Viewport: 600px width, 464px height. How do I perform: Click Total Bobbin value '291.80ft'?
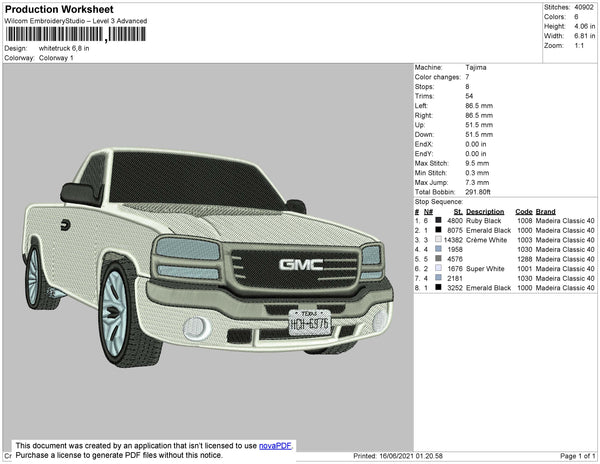(478, 192)
